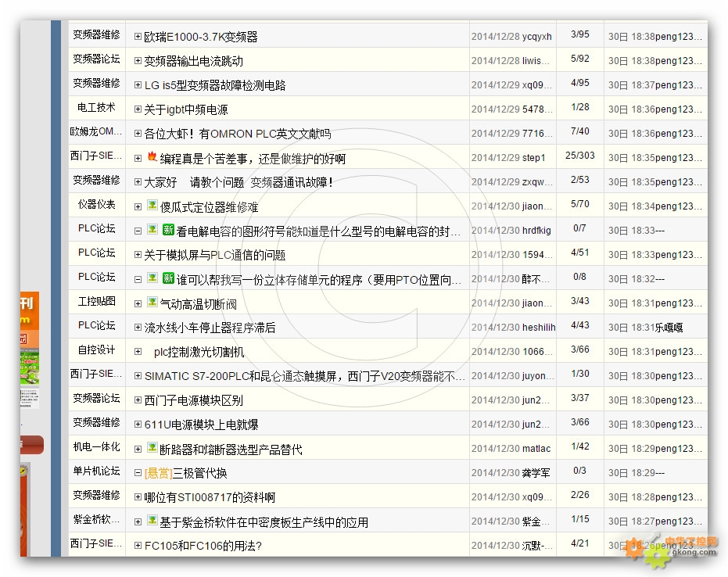
Task: Expand the 欧瑞E1000-3.7K变频器 thread preview
Action: (138, 37)
